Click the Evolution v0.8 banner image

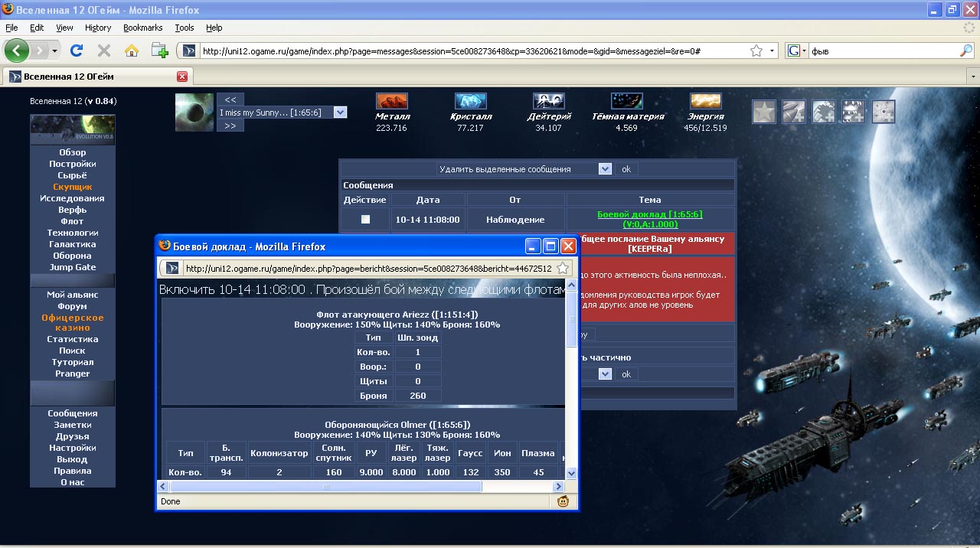point(73,129)
